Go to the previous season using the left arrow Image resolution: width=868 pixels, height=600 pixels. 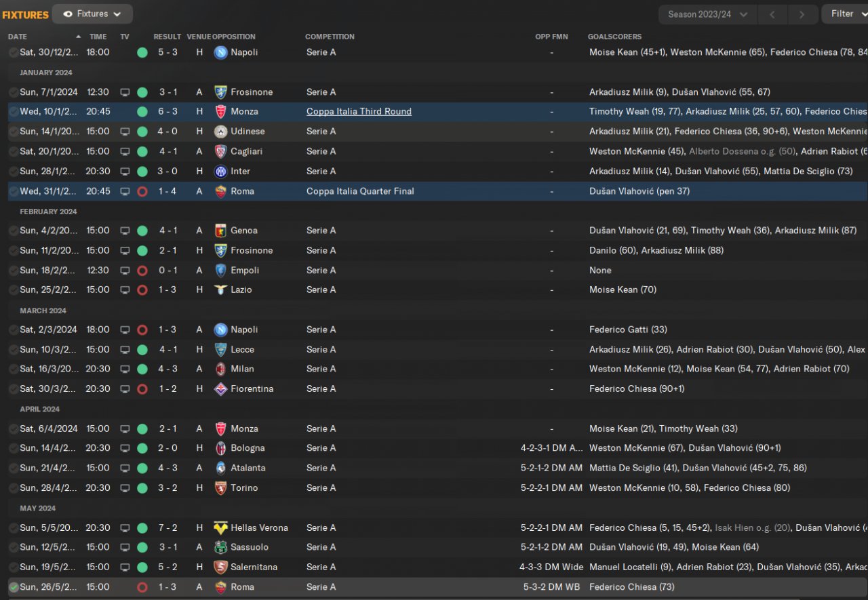pos(772,14)
